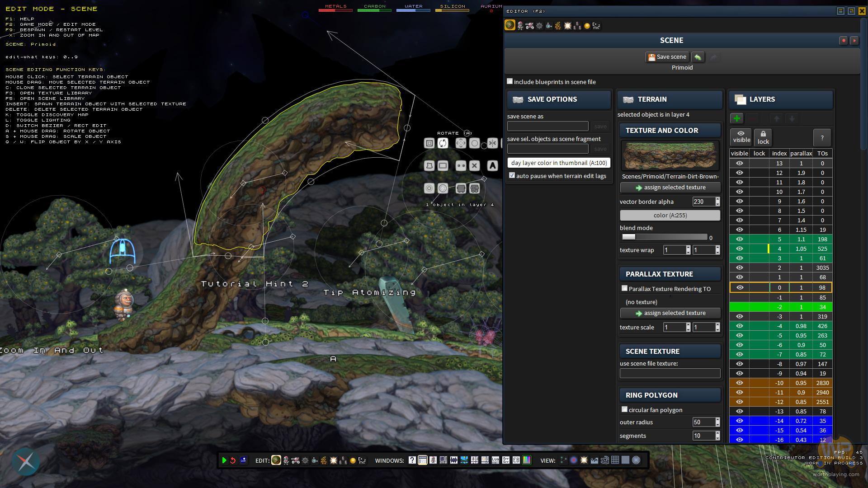Click the red record button in Scene header
This screenshot has width=868, height=488.
click(x=843, y=41)
